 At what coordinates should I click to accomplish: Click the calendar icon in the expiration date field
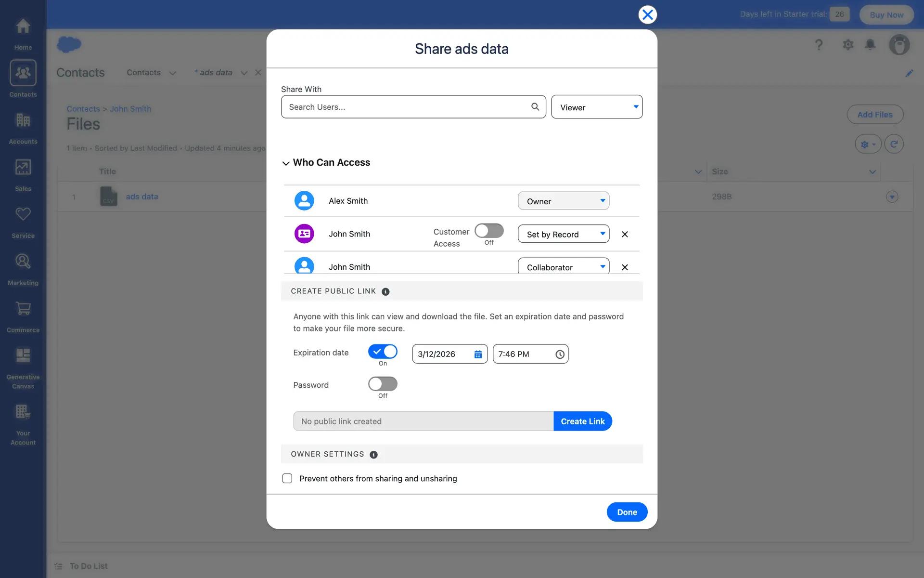478,355
